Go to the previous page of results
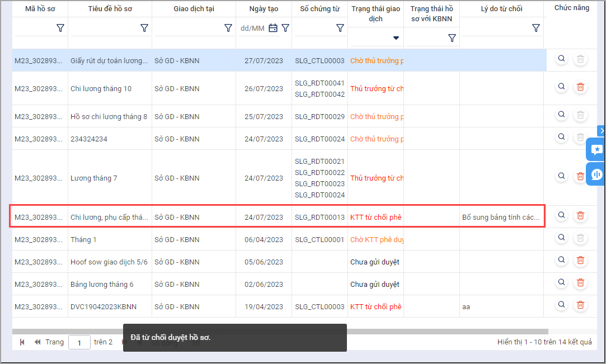The height and width of the screenshot is (364, 606). (37, 342)
